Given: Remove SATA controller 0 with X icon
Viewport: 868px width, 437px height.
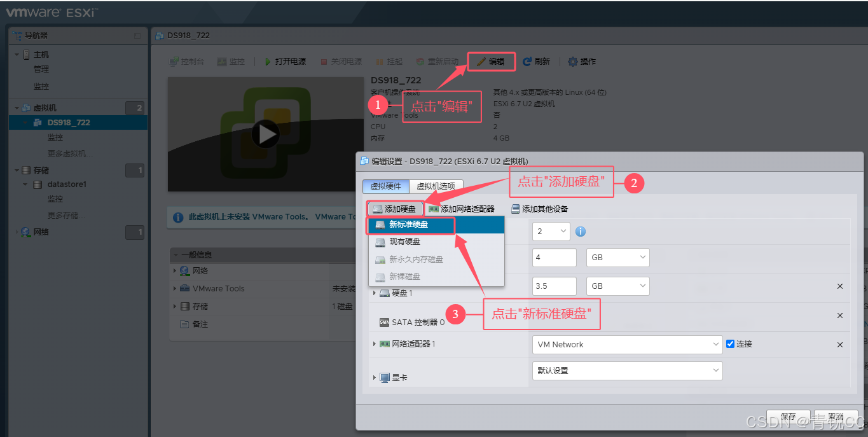Looking at the screenshot, I should pos(839,316).
